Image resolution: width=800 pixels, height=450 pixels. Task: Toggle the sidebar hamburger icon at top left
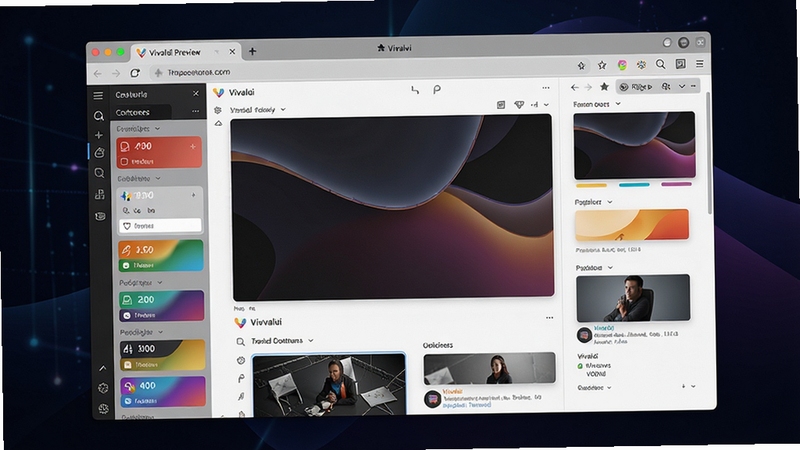click(x=98, y=95)
